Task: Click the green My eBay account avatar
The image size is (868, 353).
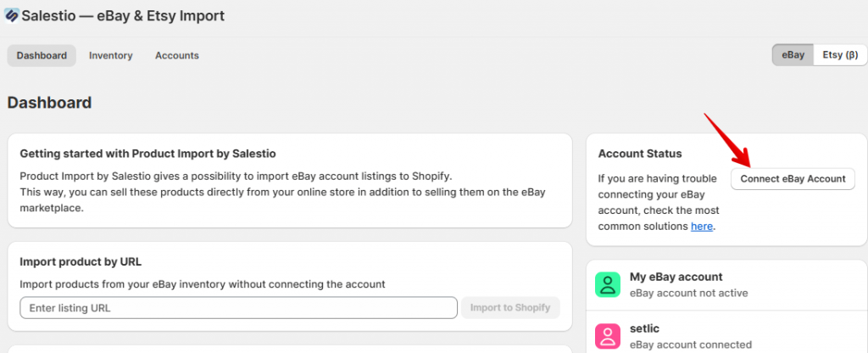Action: click(x=609, y=284)
